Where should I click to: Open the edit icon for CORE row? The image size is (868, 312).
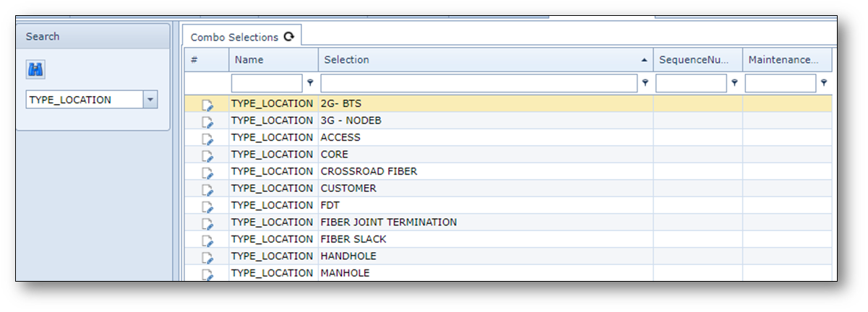click(207, 155)
